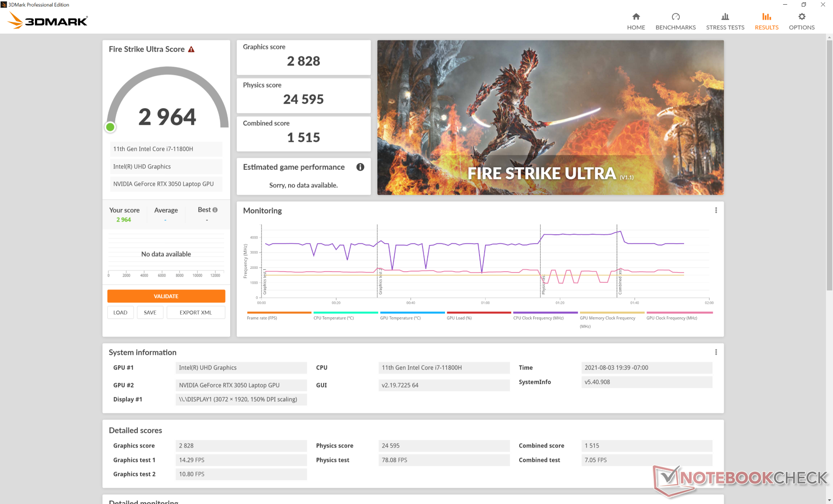The image size is (833, 504).
Task: Click the GUI version v2.19.7225 64 field
Action: pos(444,385)
